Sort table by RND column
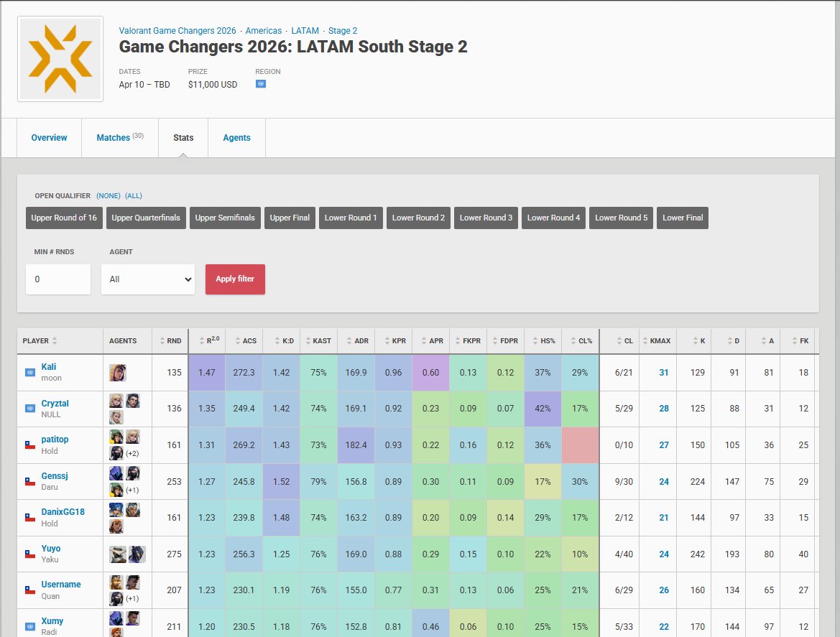This screenshot has height=637, width=840. pyautogui.click(x=170, y=341)
